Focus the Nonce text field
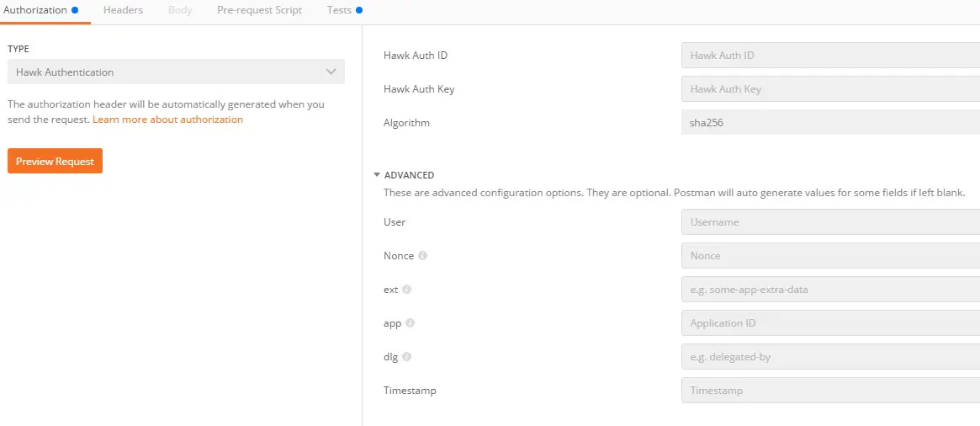The width and height of the screenshot is (980, 426). click(x=830, y=256)
